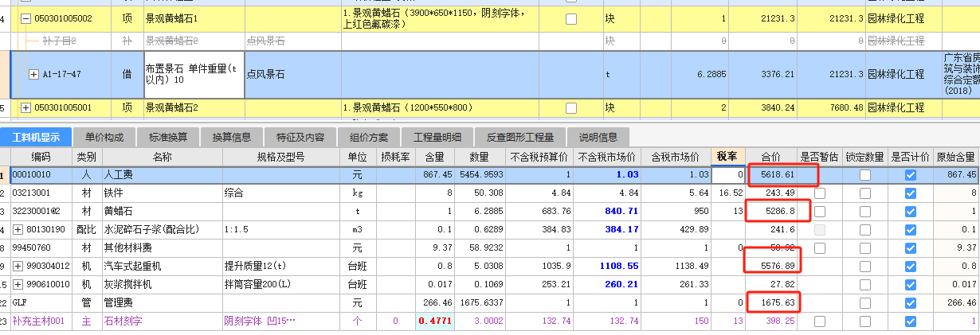980x335 pixels.
Task: Toggle 锁定数量 for the 汽车式起重机 row
Action: pyautogui.click(x=864, y=266)
